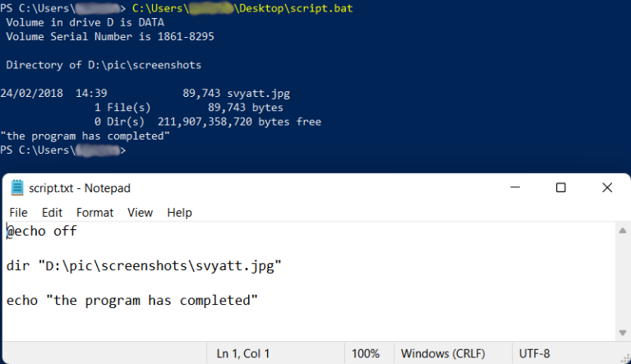The width and height of the screenshot is (631, 364).
Task: Click the Notepad icon in title bar
Action: click(16, 188)
